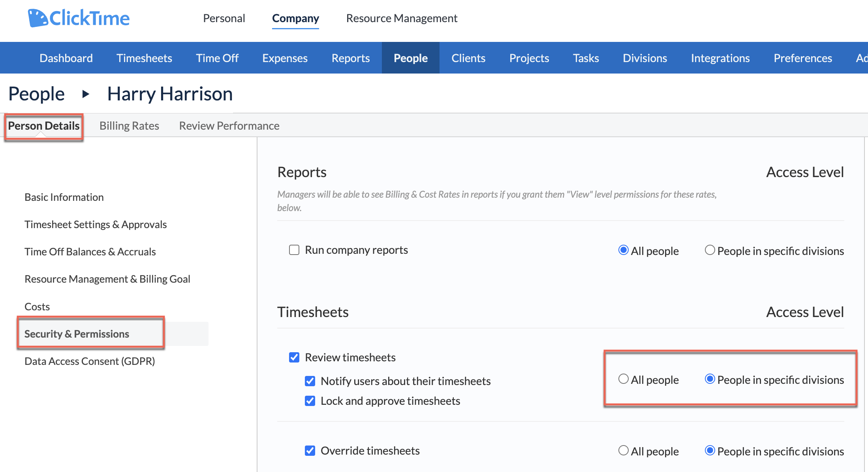Select the People nav tab
The width and height of the screenshot is (868, 472).
(x=411, y=58)
